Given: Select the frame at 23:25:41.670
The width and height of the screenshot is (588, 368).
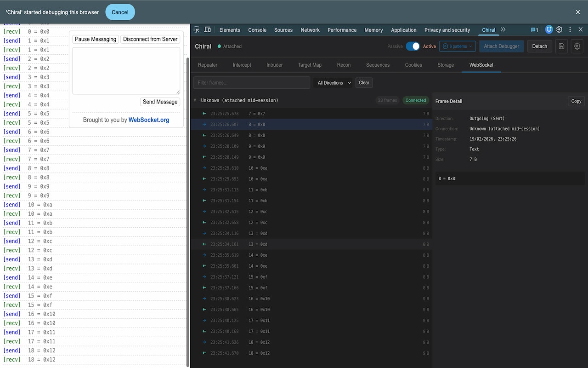Looking at the screenshot, I should tap(311, 353).
